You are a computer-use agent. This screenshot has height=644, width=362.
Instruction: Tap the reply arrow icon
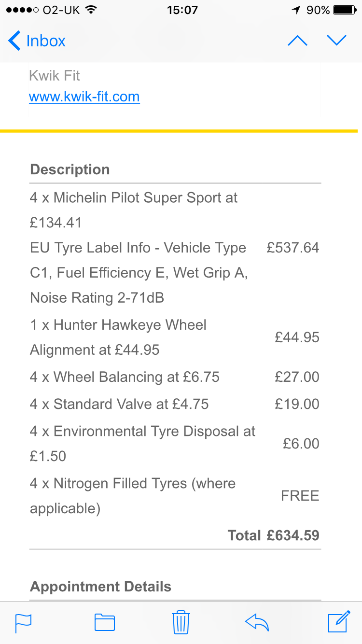tap(257, 622)
